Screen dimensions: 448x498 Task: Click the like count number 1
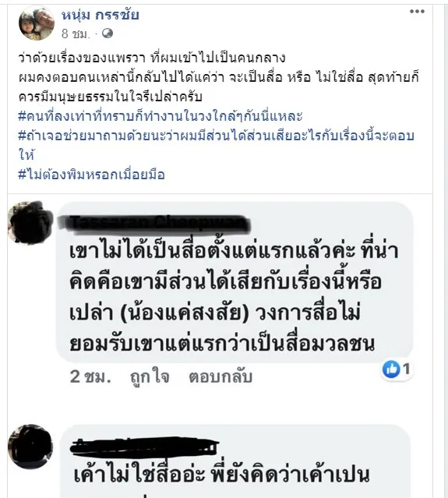click(406, 369)
